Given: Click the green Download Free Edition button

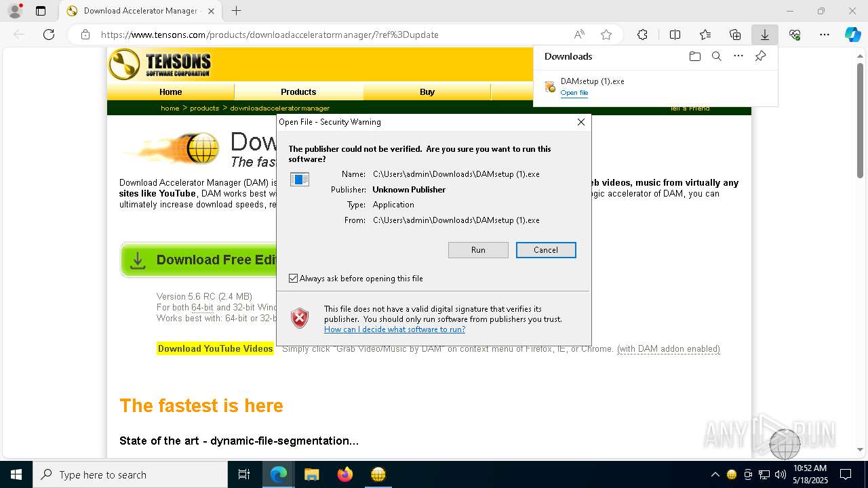Looking at the screenshot, I should coord(199,260).
